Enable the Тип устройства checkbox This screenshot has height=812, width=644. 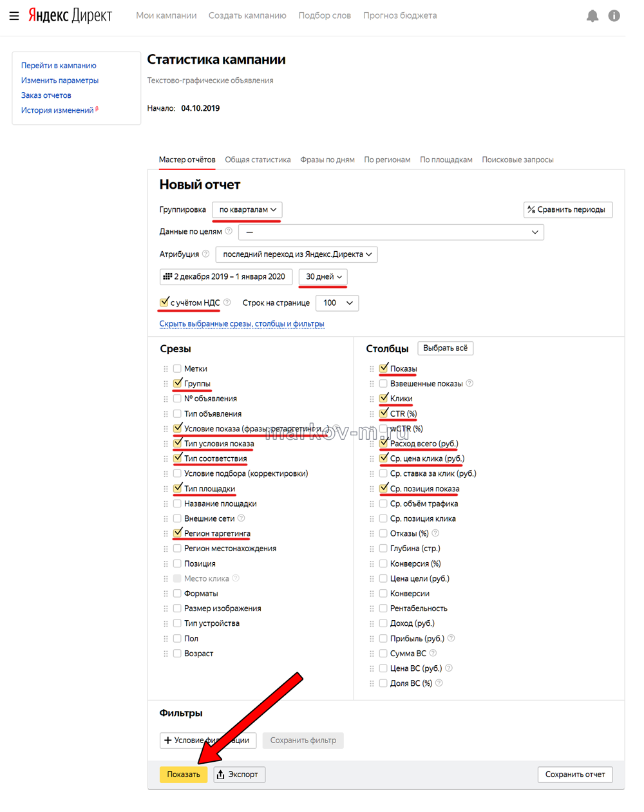coord(177,623)
